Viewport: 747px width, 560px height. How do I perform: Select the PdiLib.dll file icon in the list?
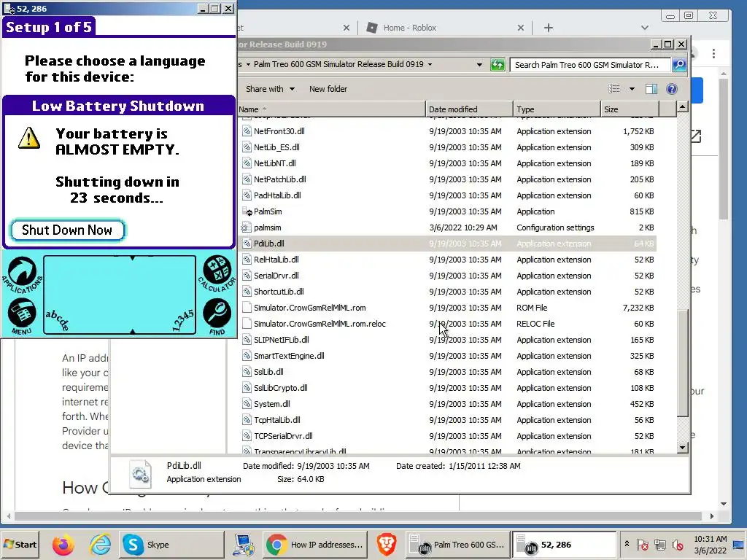click(247, 244)
